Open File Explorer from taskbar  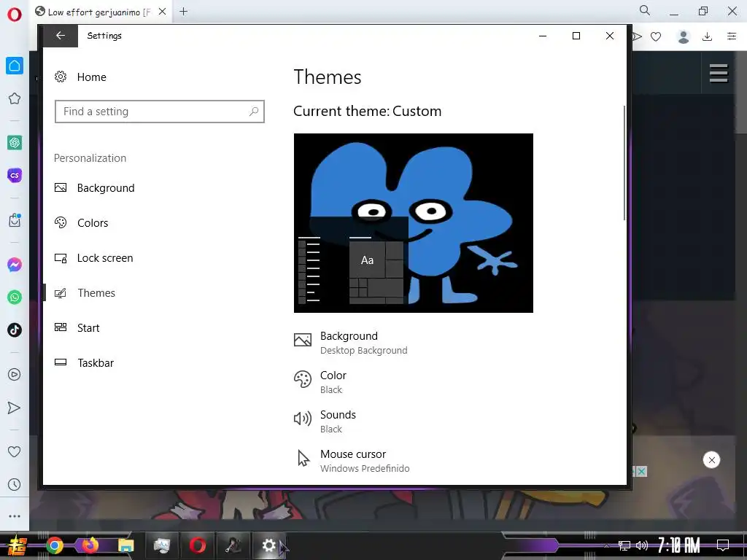125,545
